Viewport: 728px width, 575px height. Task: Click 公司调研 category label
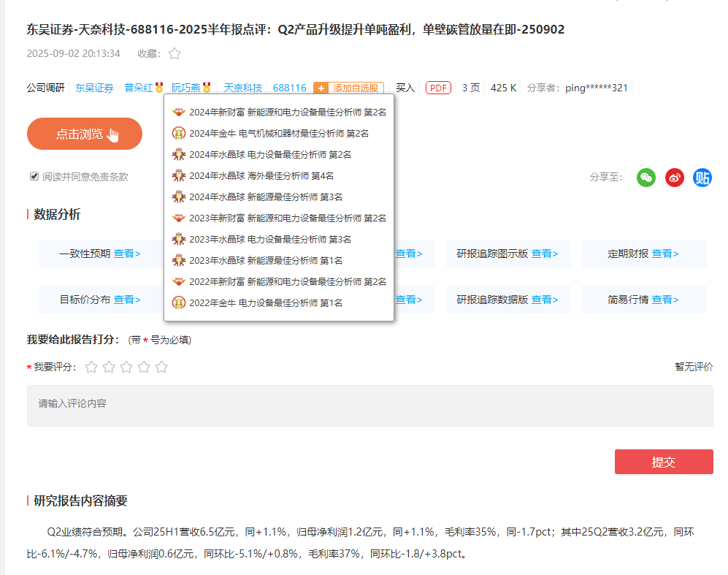[45, 88]
